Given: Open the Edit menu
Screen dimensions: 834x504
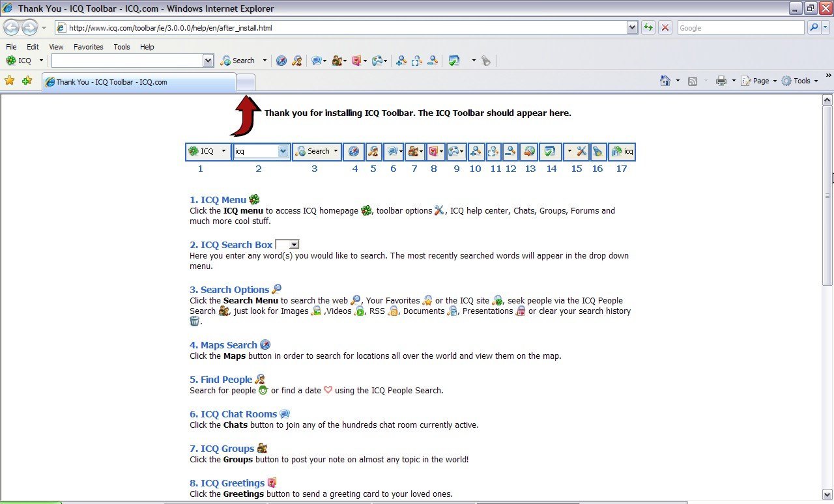Looking at the screenshot, I should 33,47.
